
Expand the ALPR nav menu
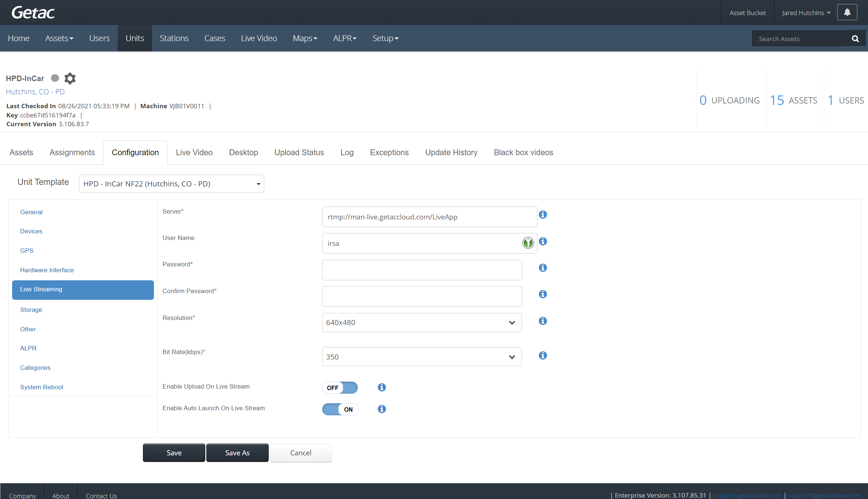coord(345,38)
